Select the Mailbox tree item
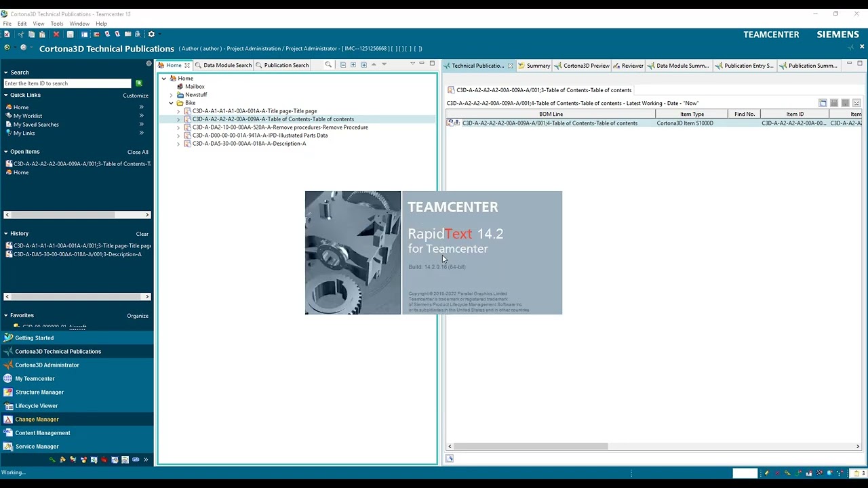868x488 pixels. tap(195, 87)
